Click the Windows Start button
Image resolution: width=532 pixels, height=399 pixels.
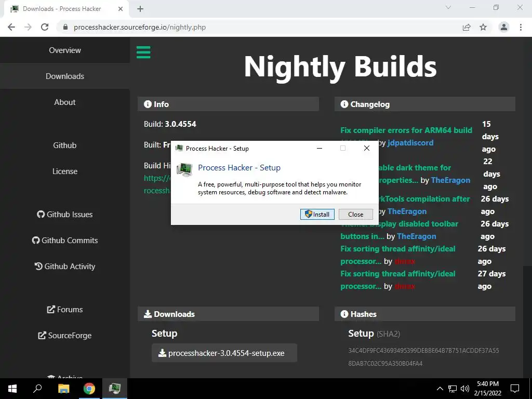pyautogui.click(x=12, y=389)
